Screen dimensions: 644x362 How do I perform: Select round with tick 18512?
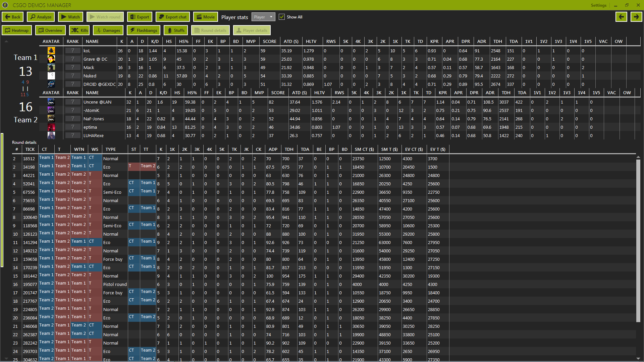click(324, 159)
